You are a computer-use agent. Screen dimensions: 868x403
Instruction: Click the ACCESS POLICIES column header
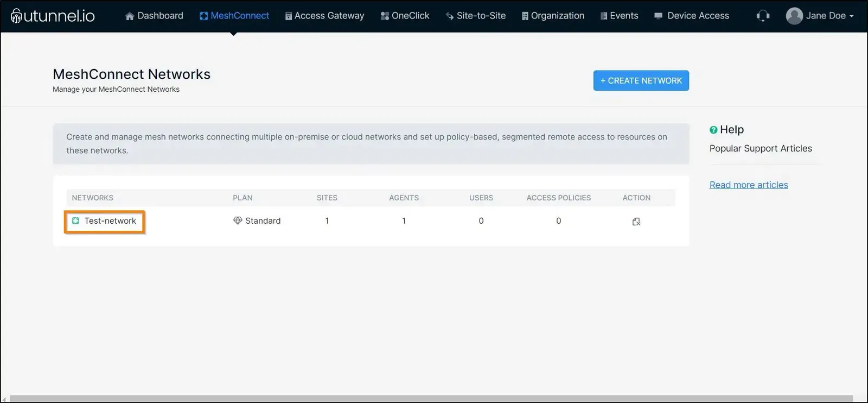[559, 198]
